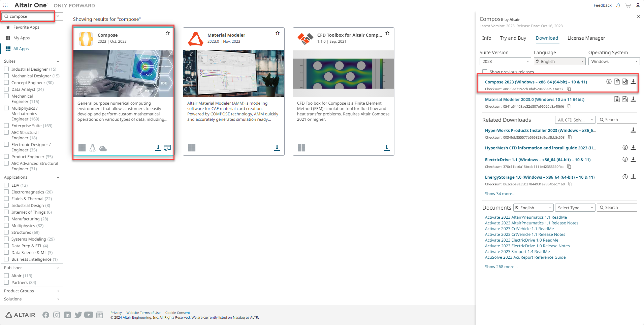Open the app grid menu icon

5,5
